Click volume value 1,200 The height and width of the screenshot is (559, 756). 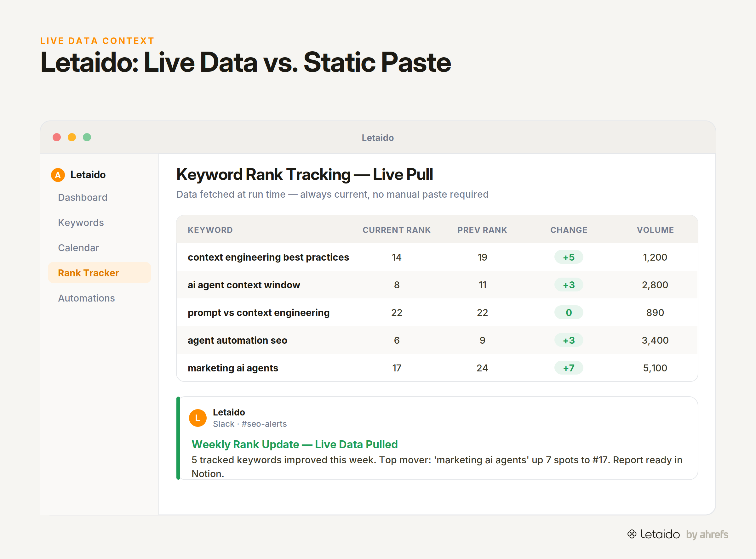[x=655, y=257]
